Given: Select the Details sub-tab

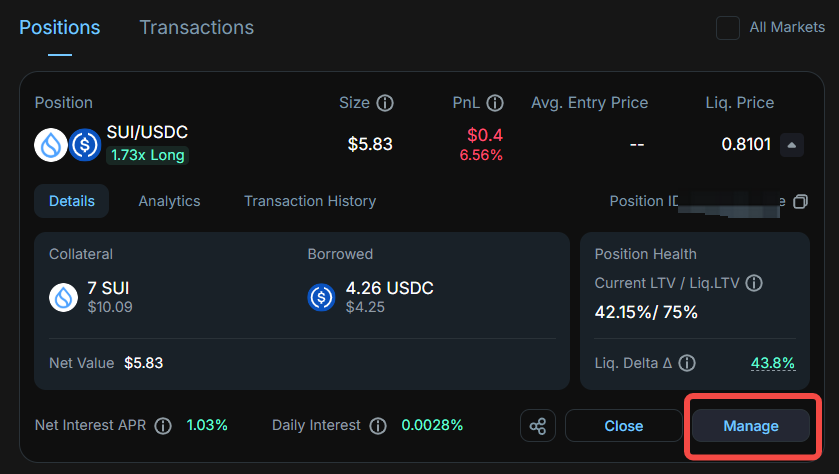Looking at the screenshot, I should pyautogui.click(x=72, y=201).
